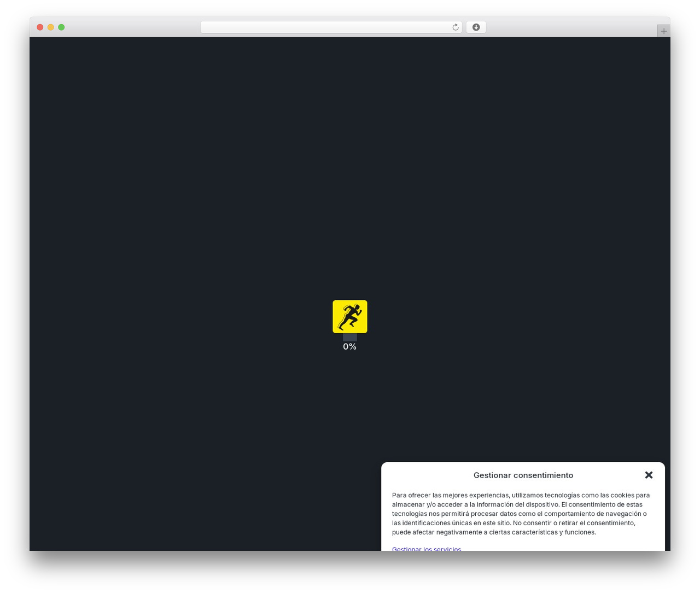The height and width of the screenshot is (593, 700).
Task: Click the cookie consent paragraph starting 'Para ofrecer'
Action: 521,514
